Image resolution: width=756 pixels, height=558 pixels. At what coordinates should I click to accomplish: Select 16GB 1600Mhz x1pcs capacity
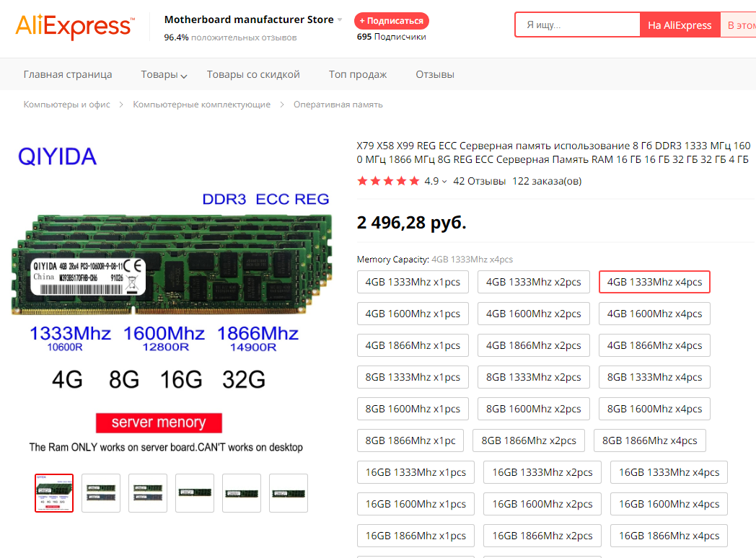click(x=416, y=504)
